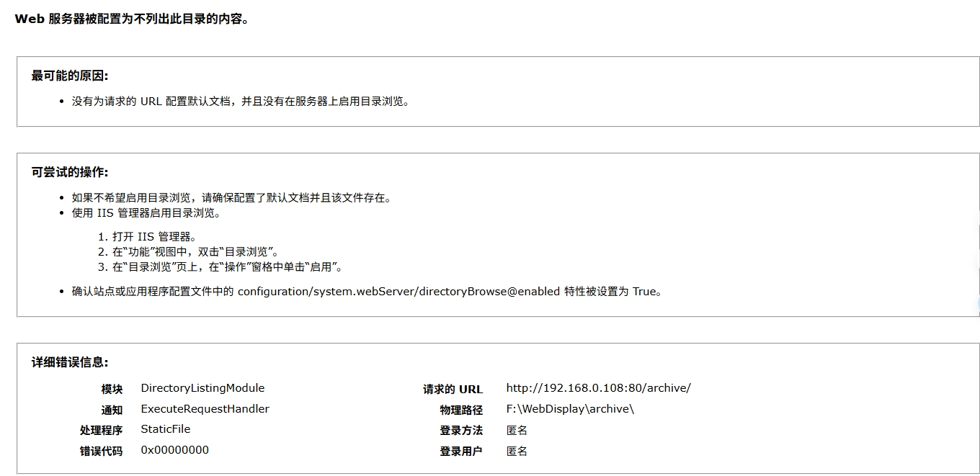Select the error code '0x00000000'
This screenshot has height=476, width=980.
point(175,450)
